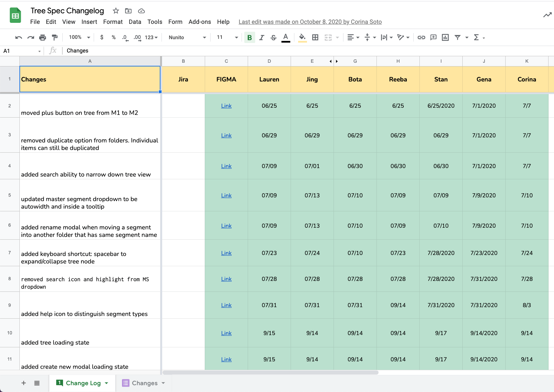This screenshot has height=392, width=554.
Task: Toggle Bold formatting
Action: (249, 37)
